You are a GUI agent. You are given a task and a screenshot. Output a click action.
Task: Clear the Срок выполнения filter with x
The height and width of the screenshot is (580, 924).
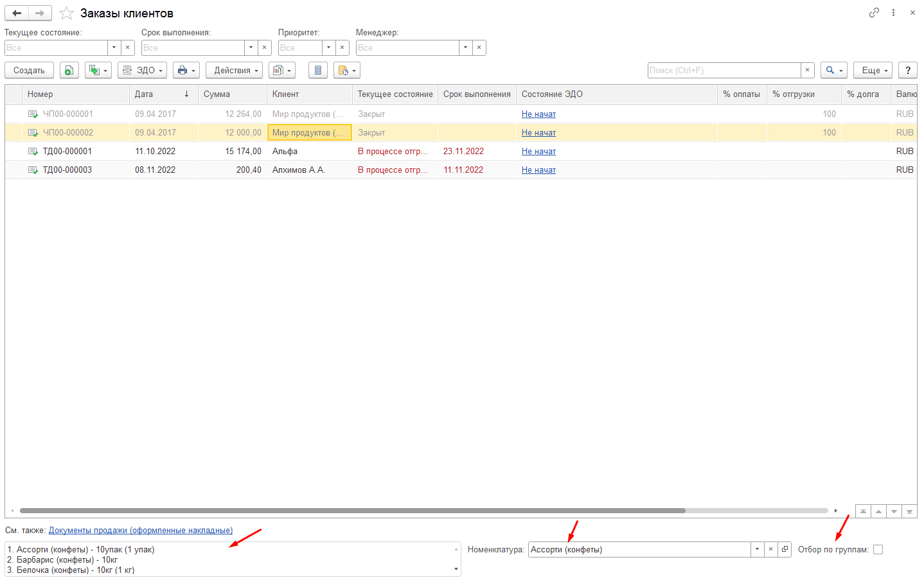265,48
